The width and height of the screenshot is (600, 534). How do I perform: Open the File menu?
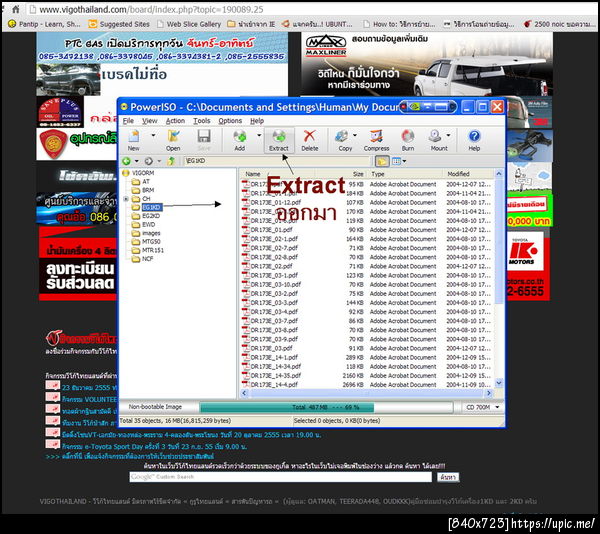point(128,121)
